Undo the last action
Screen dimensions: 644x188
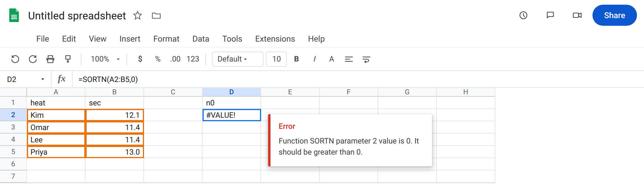coord(15,59)
